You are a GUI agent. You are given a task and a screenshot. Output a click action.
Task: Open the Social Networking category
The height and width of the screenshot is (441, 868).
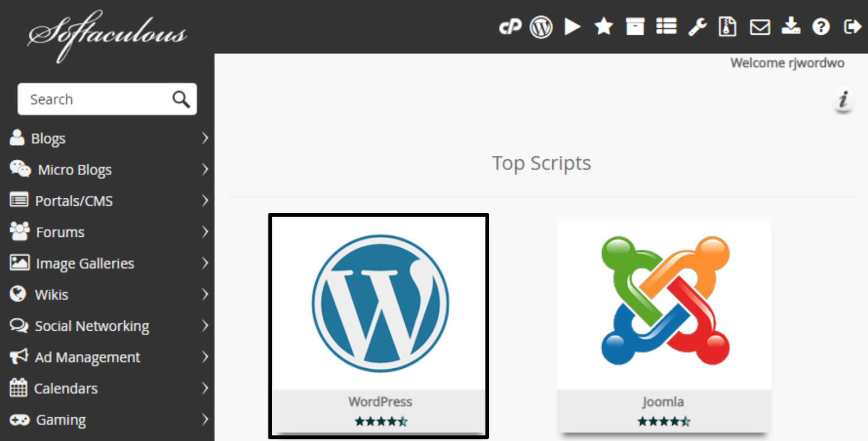92,326
